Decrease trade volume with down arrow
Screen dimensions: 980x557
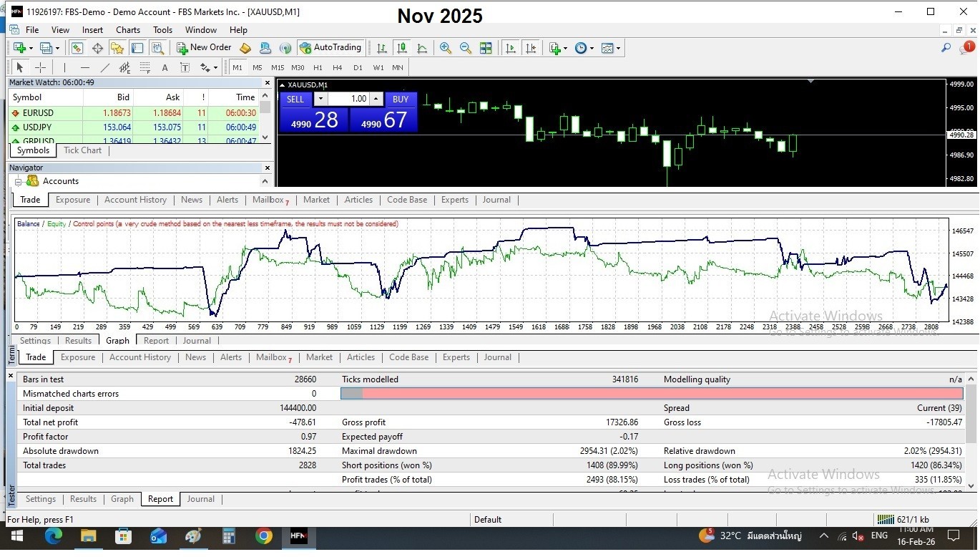[320, 99]
